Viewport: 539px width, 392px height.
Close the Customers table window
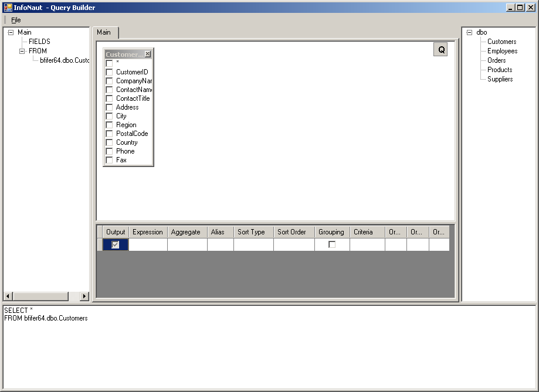tap(147, 54)
